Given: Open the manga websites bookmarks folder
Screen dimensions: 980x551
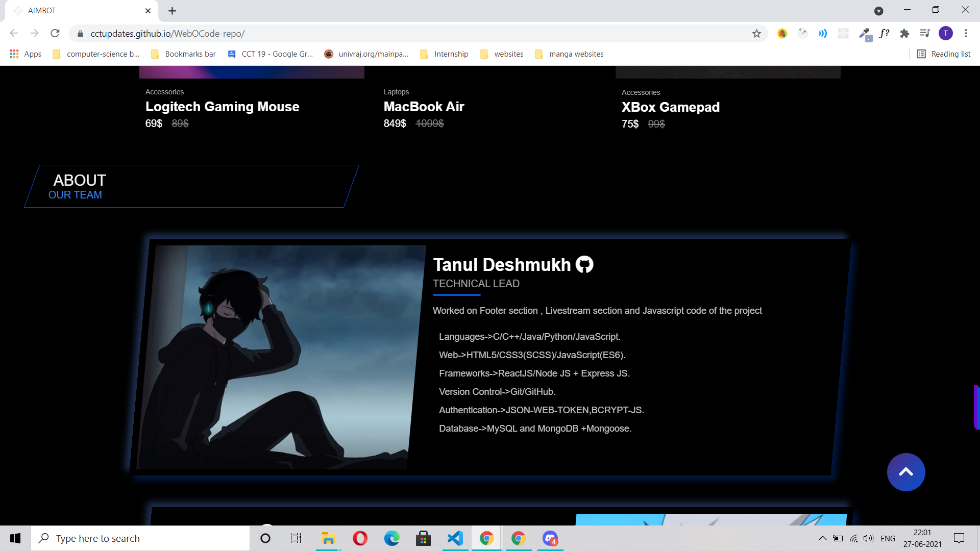Looking at the screenshot, I should [569, 54].
